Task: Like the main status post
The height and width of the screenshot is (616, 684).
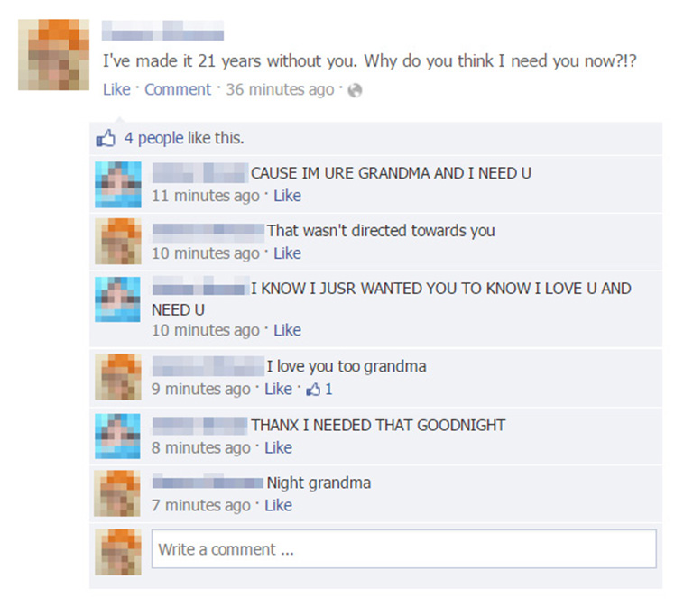Action: point(116,89)
